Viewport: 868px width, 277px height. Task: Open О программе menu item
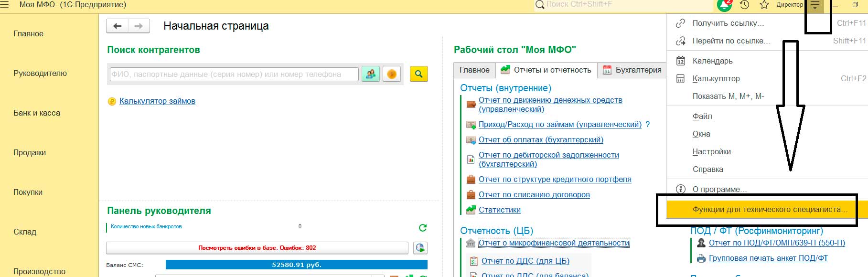coord(767,189)
